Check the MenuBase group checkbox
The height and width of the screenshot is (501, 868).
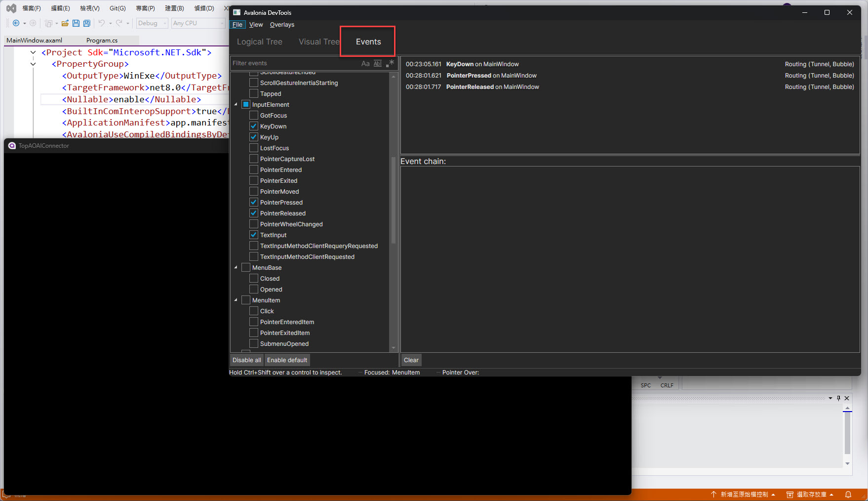(246, 267)
